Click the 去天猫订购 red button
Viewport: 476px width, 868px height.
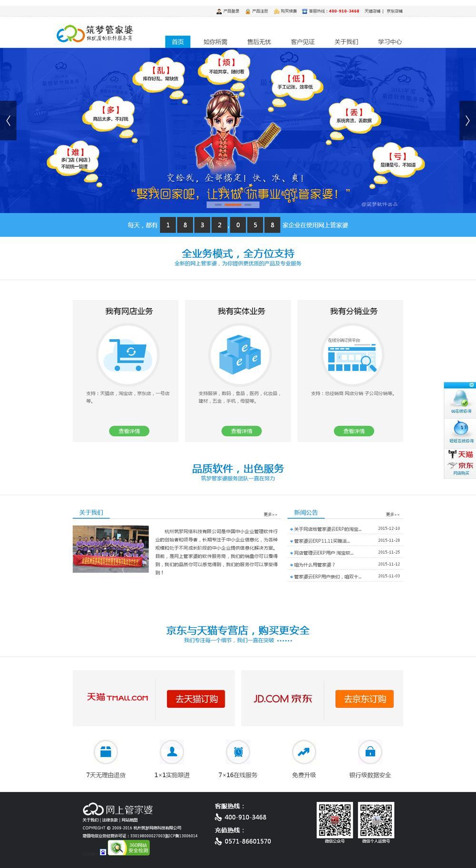(196, 699)
